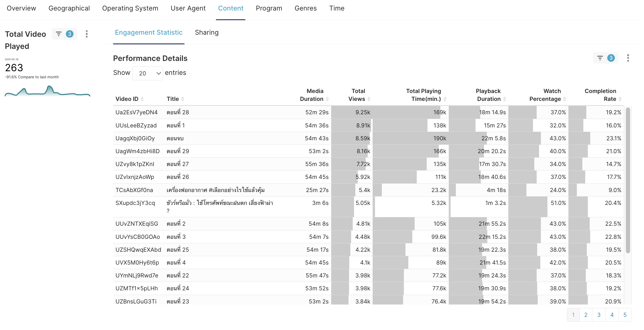644x330 pixels.
Task: Click the Performance Details heading
Action: point(150,58)
